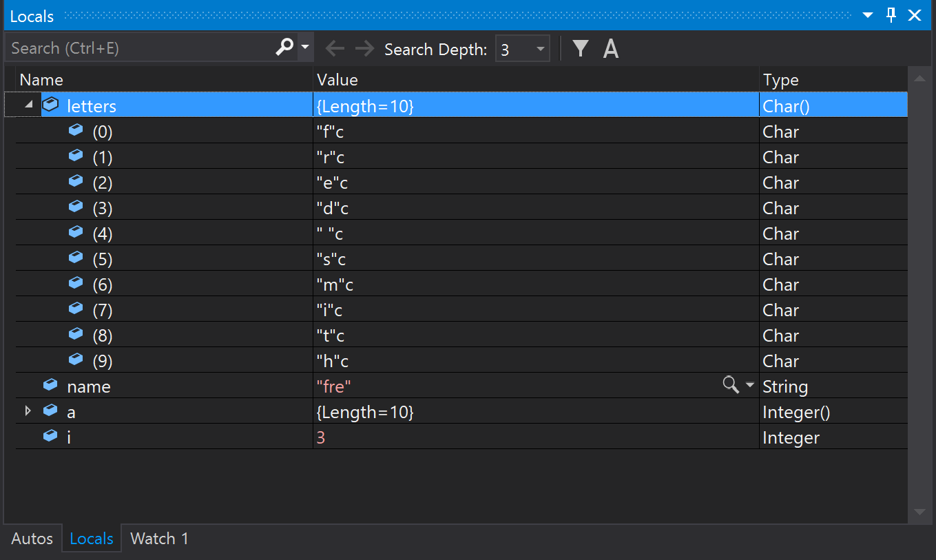Click the highlight matches 'A' icon
This screenshot has height=560, width=936.
click(610, 48)
